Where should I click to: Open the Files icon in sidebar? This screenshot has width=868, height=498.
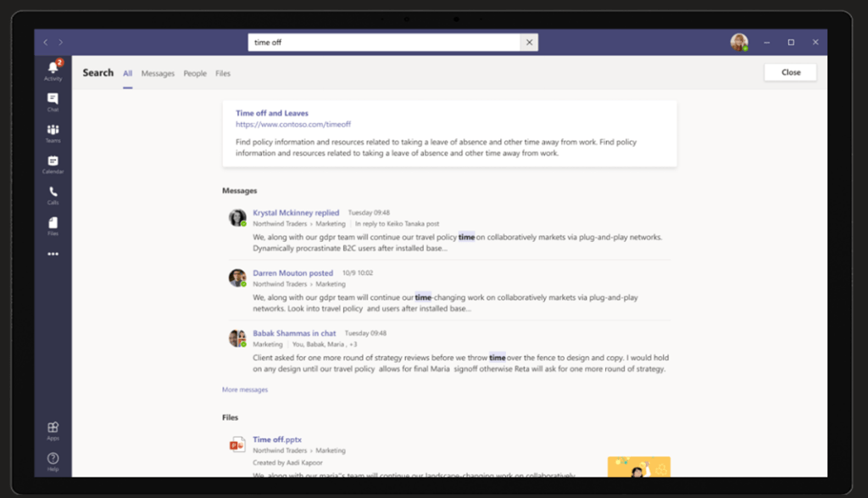[53, 225]
